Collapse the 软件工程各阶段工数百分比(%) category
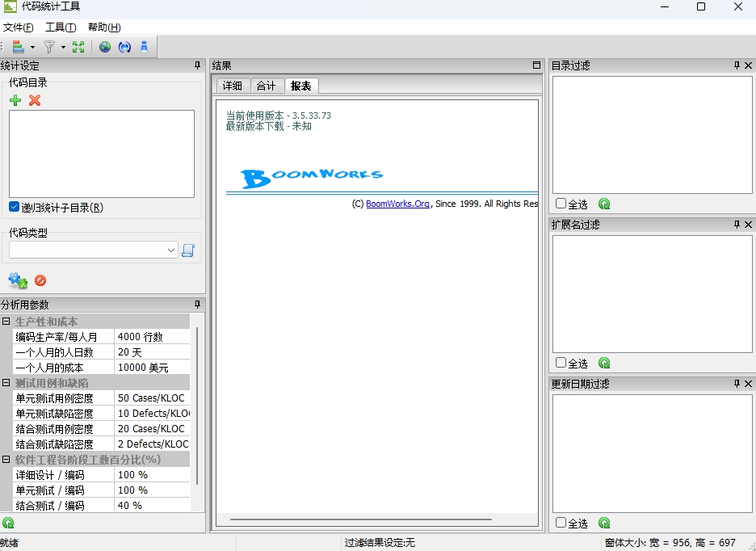 6,460
